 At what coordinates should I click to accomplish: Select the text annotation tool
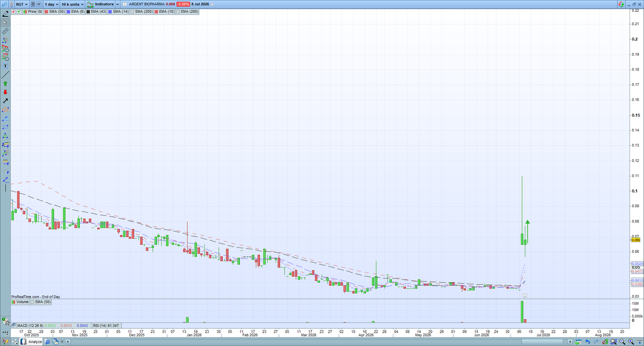[5, 65]
